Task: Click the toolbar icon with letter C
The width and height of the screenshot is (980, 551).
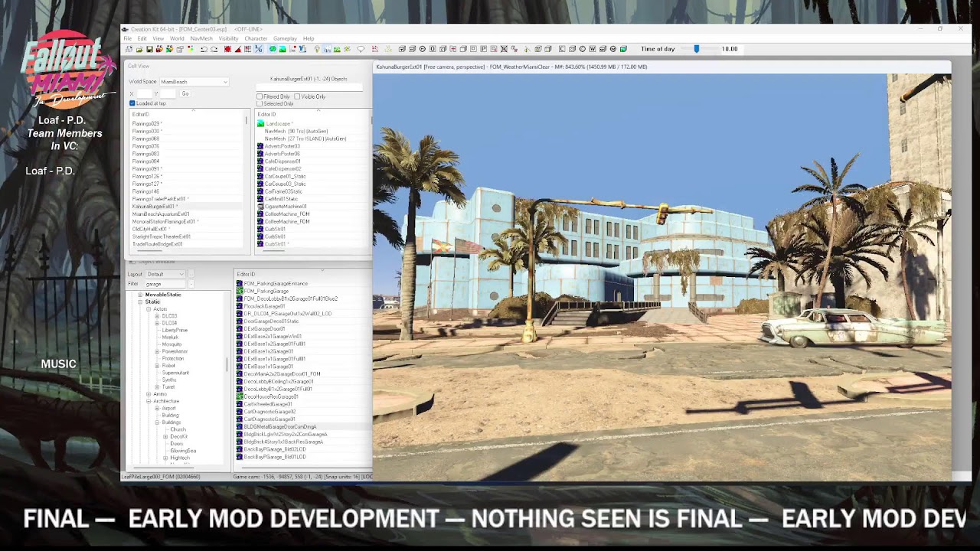Action: 562,49
